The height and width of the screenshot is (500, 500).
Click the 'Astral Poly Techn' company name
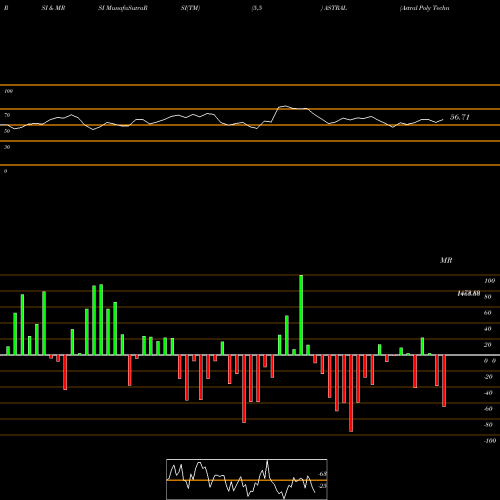[425, 8]
